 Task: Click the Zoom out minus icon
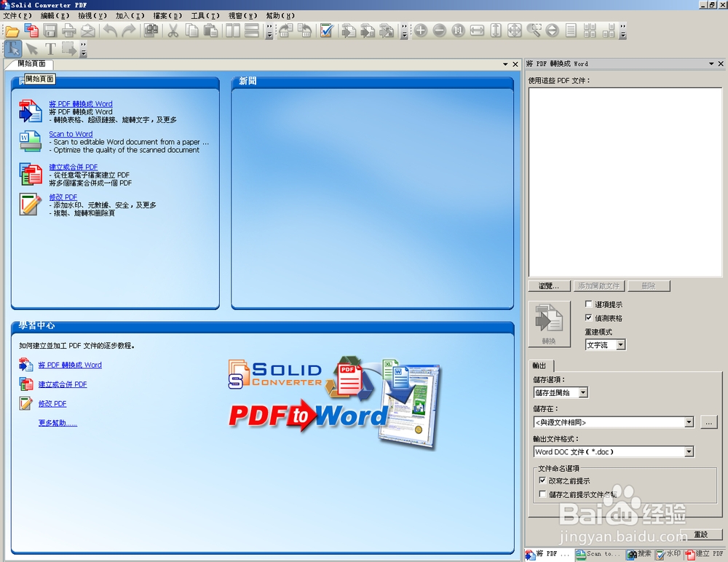(439, 31)
